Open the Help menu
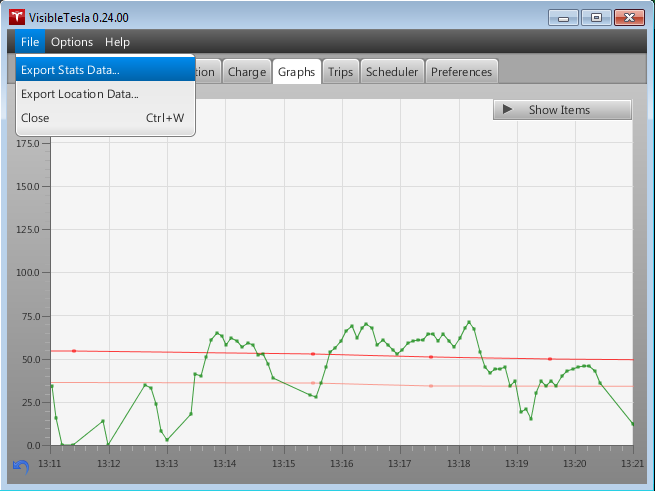 pyautogui.click(x=117, y=42)
